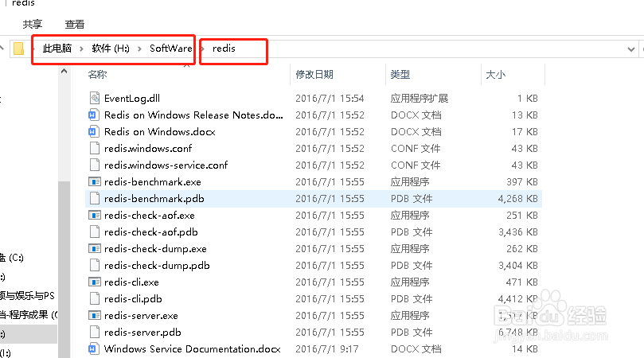644x358 pixels.
Task: Open the 共享 ribbon tab
Action: [33, 24]
